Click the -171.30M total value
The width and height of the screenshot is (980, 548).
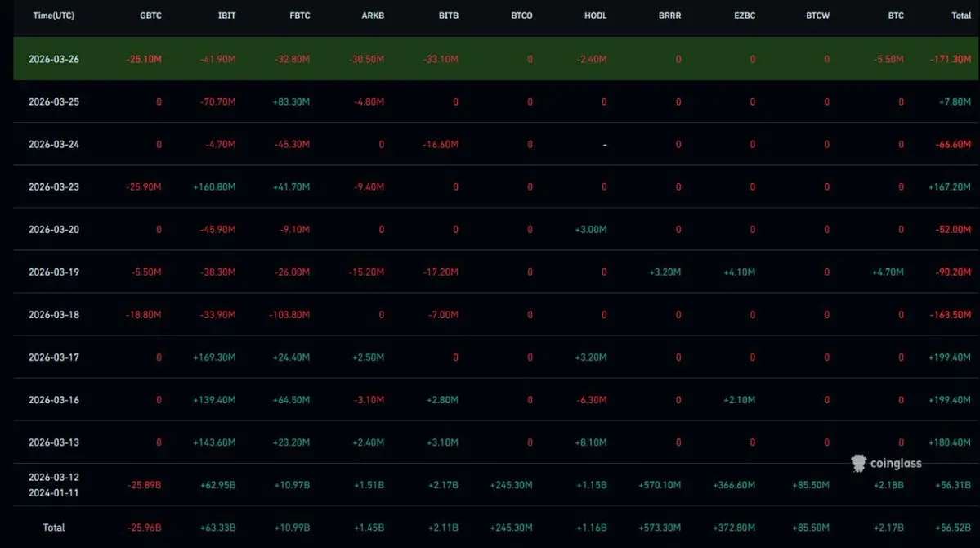(x=951, y=60)
